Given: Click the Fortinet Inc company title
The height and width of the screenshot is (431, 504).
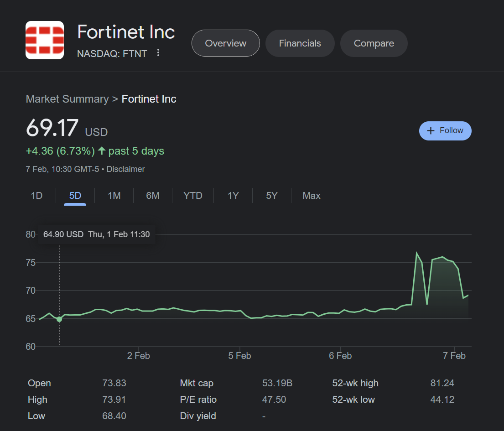Looking at the screenshot, I should coord(126,32).
